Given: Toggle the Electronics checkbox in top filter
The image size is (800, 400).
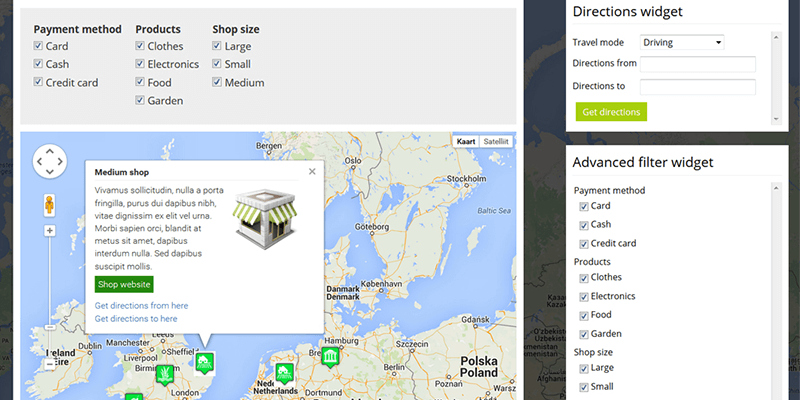Looking at the screenshot, I should pos(141,64).
